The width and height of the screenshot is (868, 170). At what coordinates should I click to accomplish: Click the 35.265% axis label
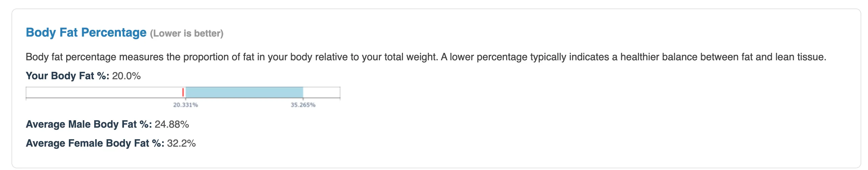(x=303, y=105)
